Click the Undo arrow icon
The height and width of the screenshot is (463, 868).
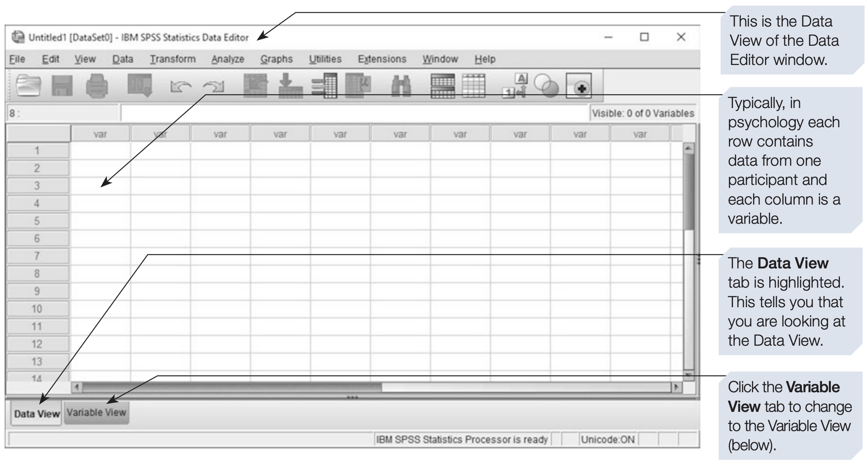click(x=181, y=87)
